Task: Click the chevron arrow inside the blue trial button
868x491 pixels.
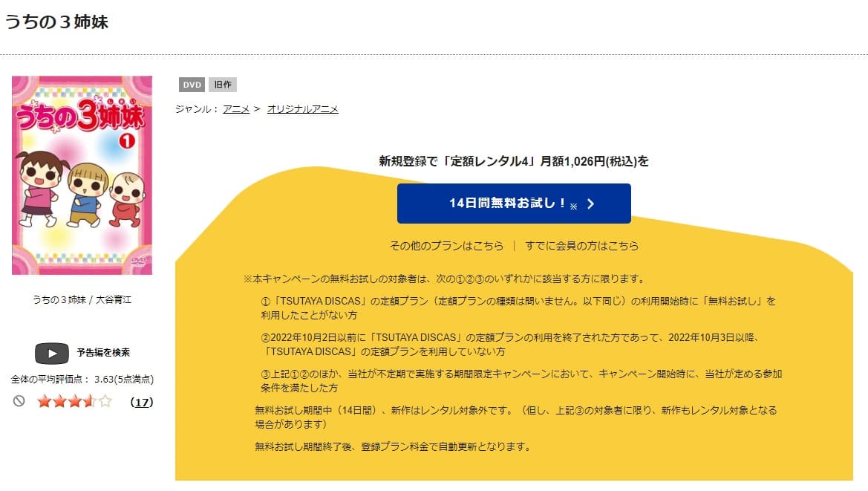Action: pos(590,204)
